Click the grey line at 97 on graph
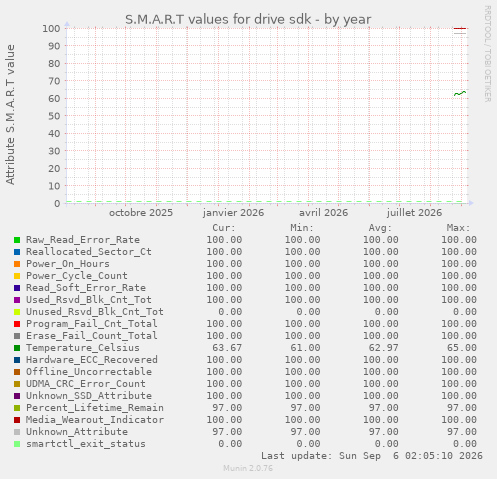497x479 pixels. pos(460,33)
